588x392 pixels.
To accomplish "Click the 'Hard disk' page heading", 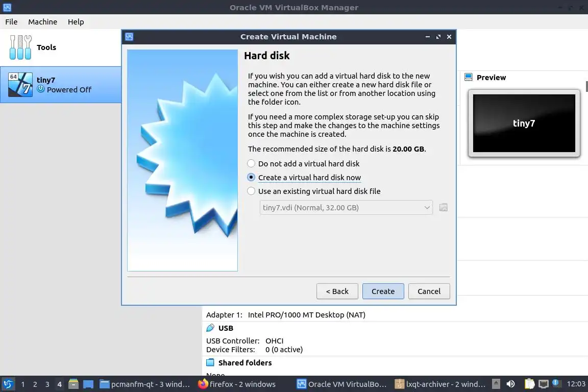I will (267, 56).
